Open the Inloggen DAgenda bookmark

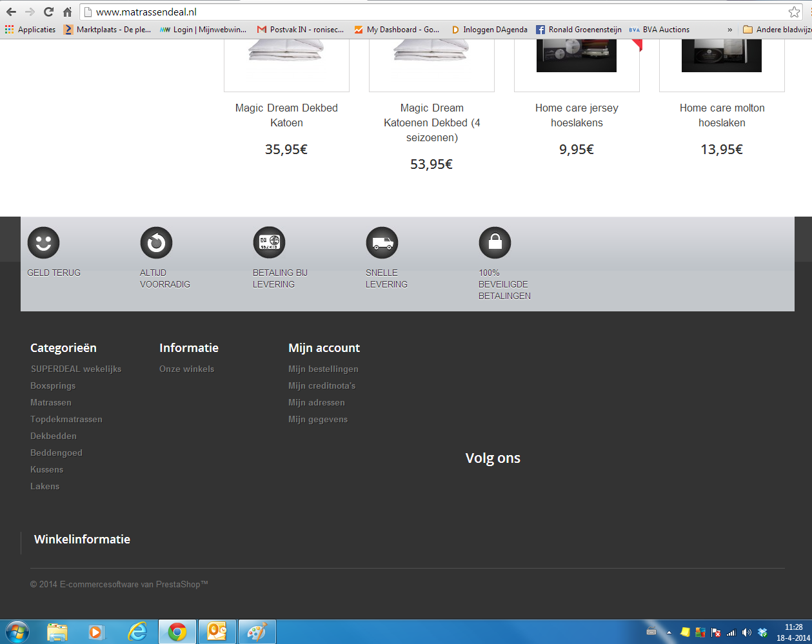point(490,30)
